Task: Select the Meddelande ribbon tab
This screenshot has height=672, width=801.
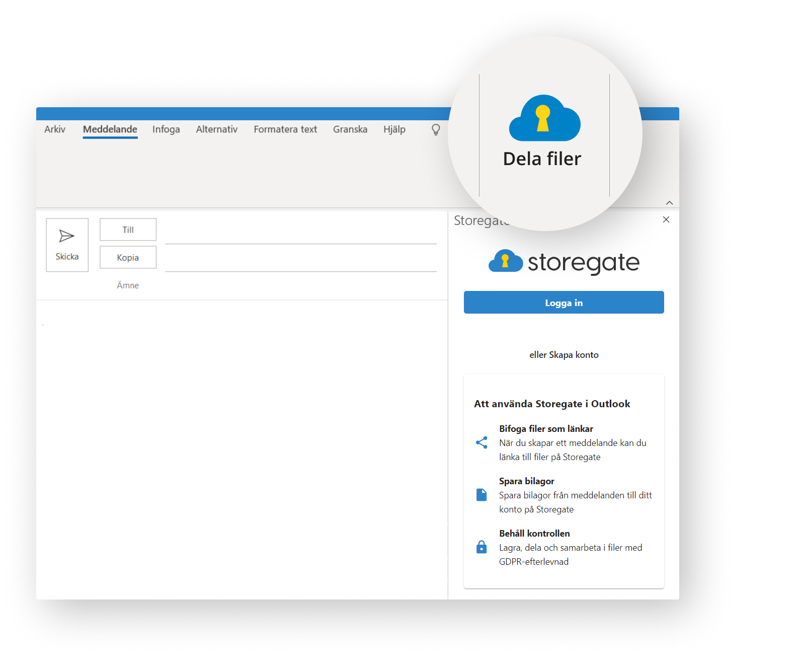Action: pos(110,129)
